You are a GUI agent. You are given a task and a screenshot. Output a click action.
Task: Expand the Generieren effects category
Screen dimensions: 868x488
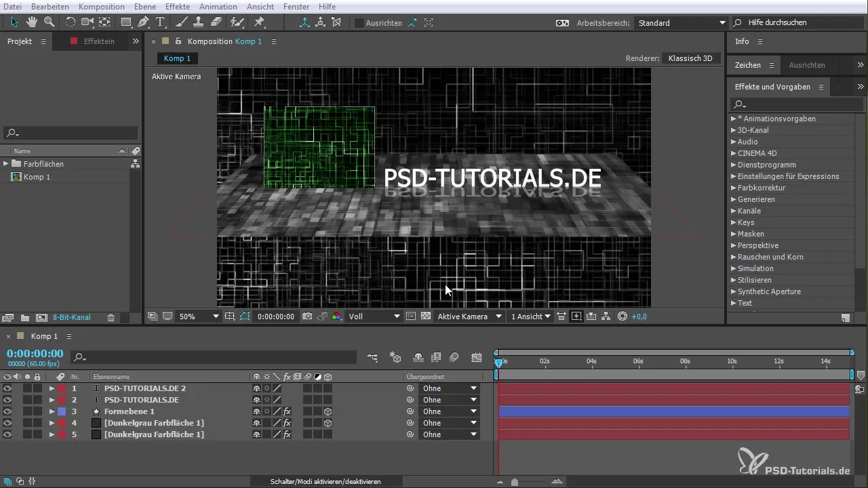tap(733, 199)
